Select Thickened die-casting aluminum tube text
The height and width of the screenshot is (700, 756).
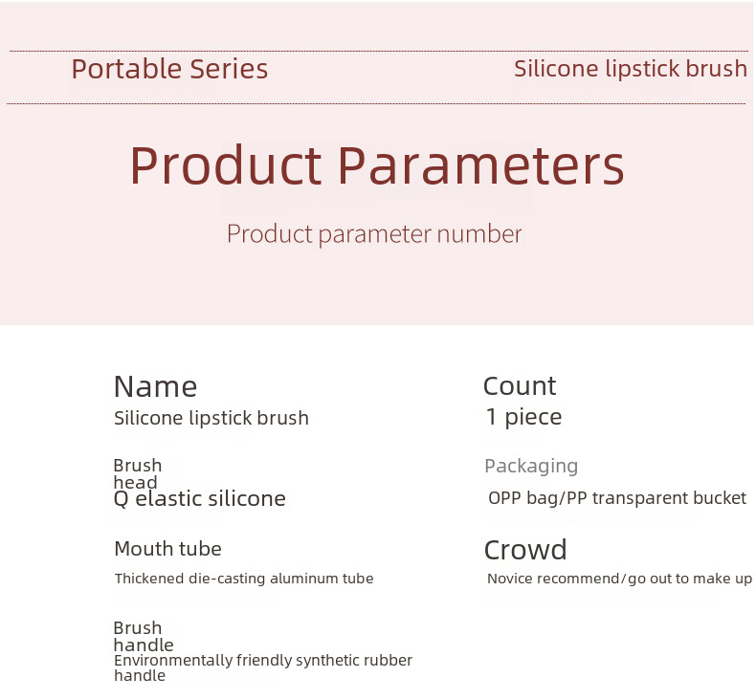tap(244, 579)
